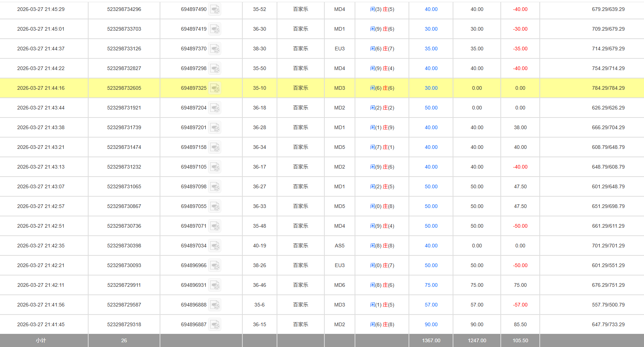Screen dimensions: 644x347
Task: Click the blue 35.00 bet amount
Action: (431, 49)
